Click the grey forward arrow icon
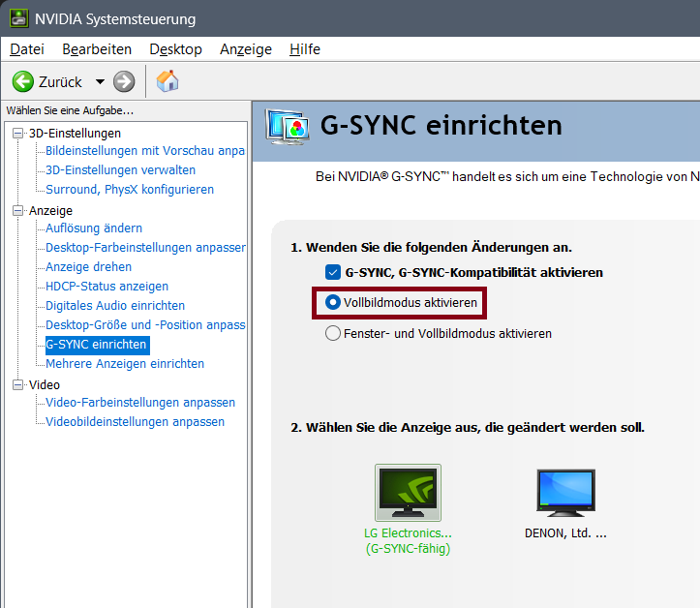The height and width of the screenshot is (608, 700). coord(124,81)
